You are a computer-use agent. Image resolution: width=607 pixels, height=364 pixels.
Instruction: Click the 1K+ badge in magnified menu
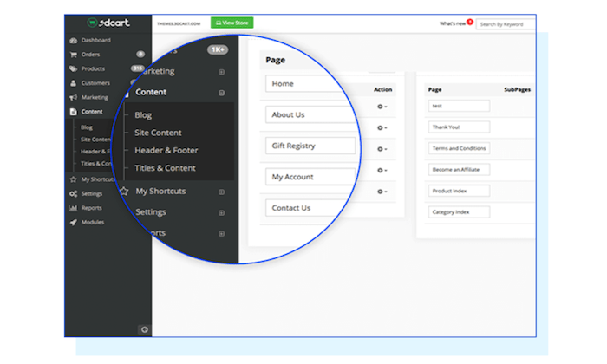point(218,49)
